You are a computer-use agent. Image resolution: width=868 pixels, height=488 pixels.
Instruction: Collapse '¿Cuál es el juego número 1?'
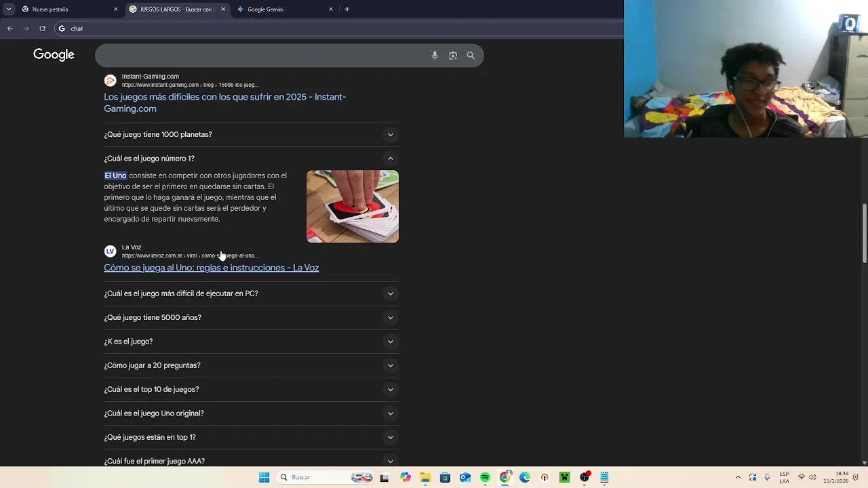pos(251,159)
